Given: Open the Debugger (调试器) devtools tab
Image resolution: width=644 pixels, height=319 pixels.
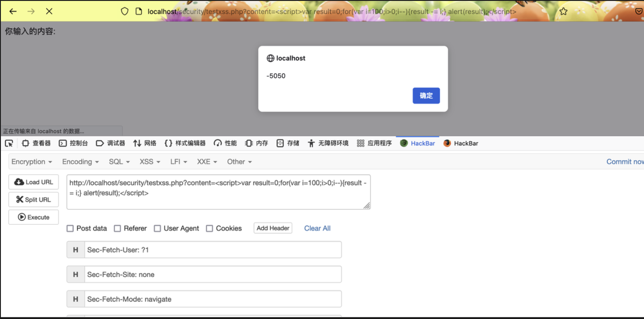Looking at the screenshot, I should [110, 143].
